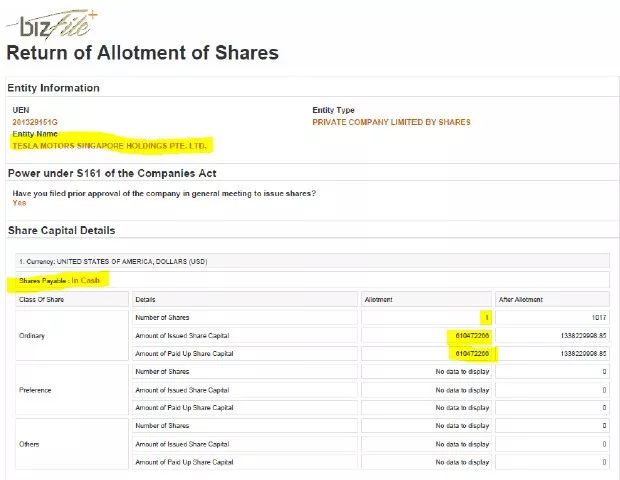Click the bizfile+ logo
This screenshot has height=480, width=620.
[x=51, y=25]
